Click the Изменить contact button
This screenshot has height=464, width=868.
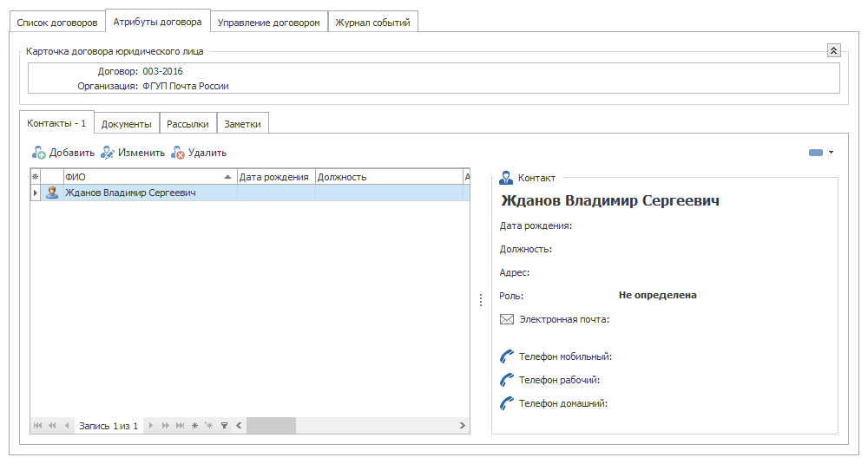point(133,153)
